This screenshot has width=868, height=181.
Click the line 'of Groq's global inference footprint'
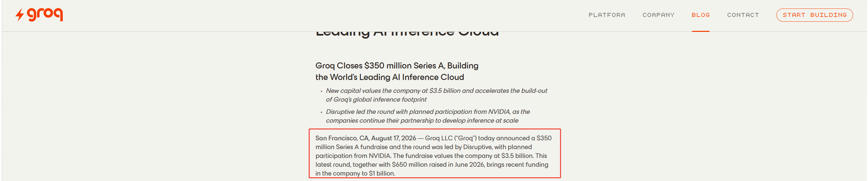point(376,99)
